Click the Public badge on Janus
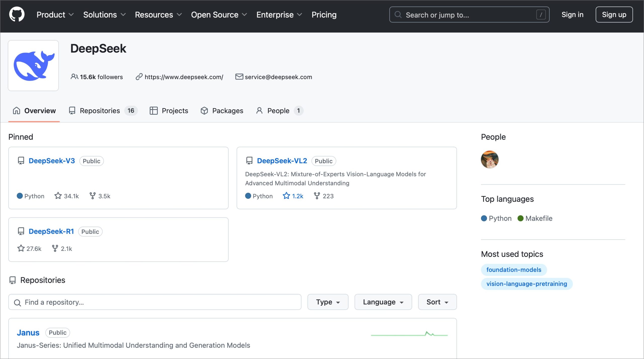This screenshot has height=359, width=644. (x=58, y=333)
